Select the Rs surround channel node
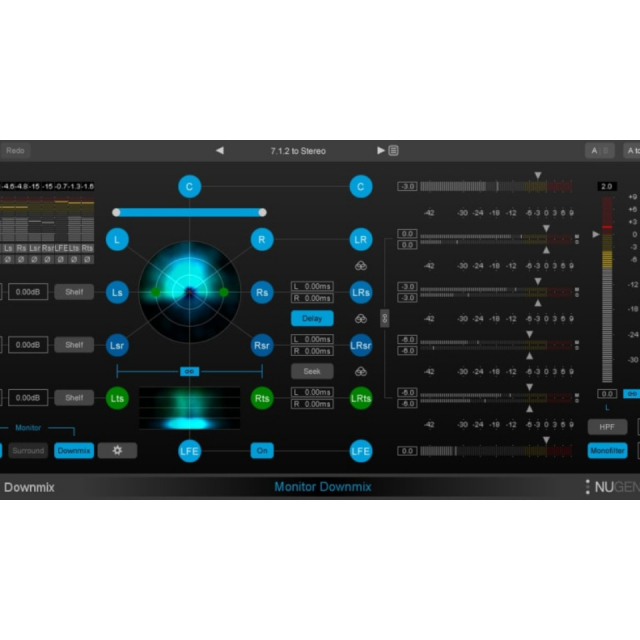Viewport: 640px width, 640px height. pyautogui.click(x=262, y=292)
